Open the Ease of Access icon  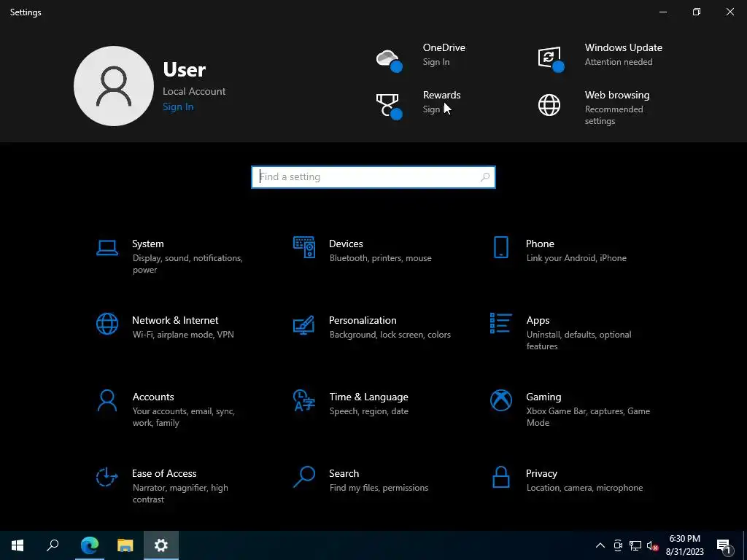[x=107, y=477]
